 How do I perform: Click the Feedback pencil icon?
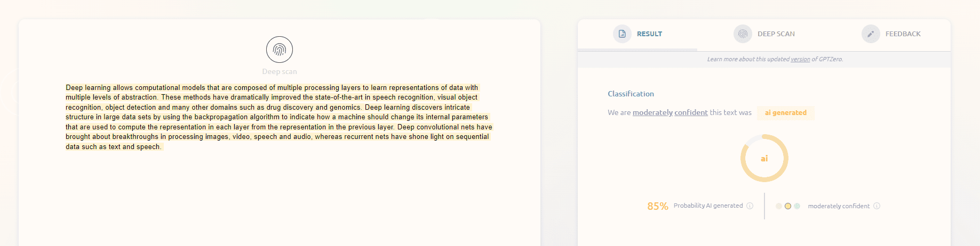point(871,34)
